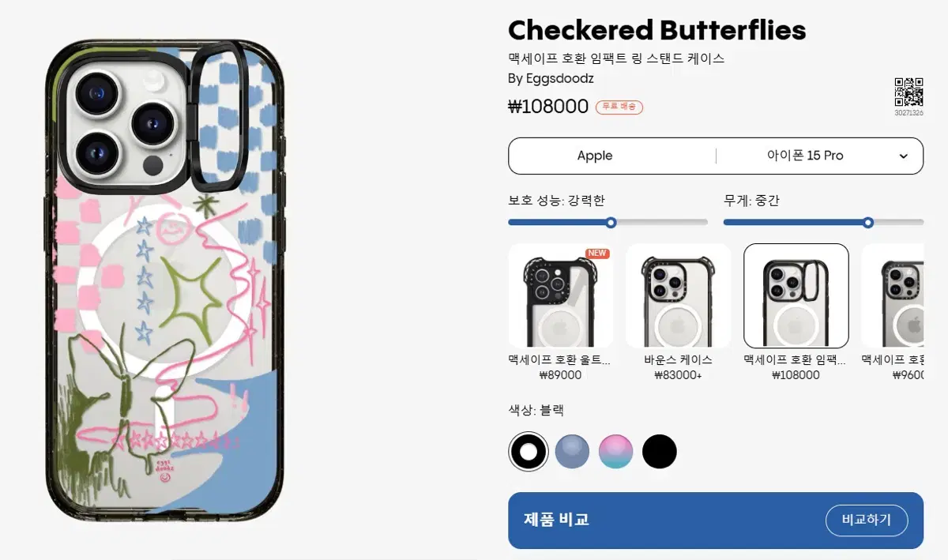The image size is (948, 560).
Task: Choose the blue-gray color swatch
Action: 573,452
